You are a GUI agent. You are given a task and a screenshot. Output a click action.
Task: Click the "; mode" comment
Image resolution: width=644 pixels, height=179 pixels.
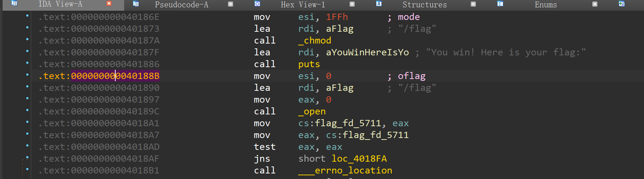click(403, 17)
